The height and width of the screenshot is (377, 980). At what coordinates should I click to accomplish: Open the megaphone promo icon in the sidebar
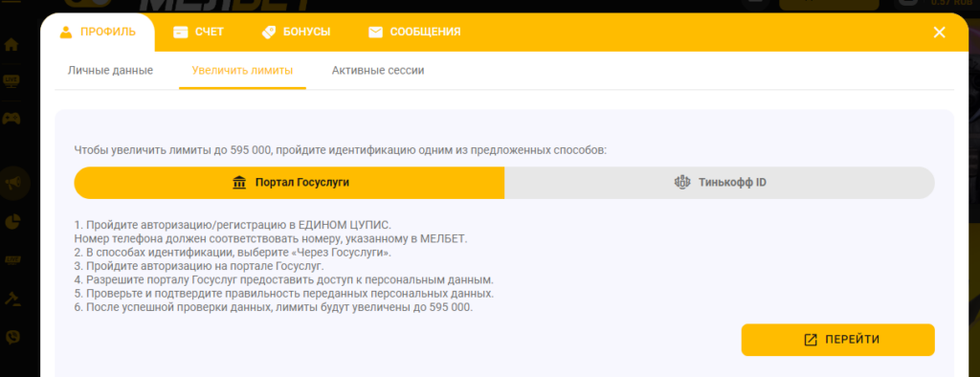(13, 183)
